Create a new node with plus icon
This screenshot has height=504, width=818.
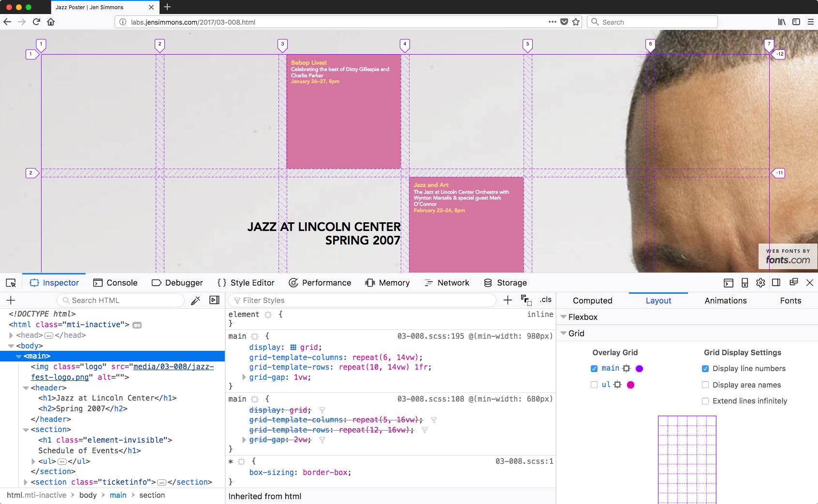[x=11, y=300]
